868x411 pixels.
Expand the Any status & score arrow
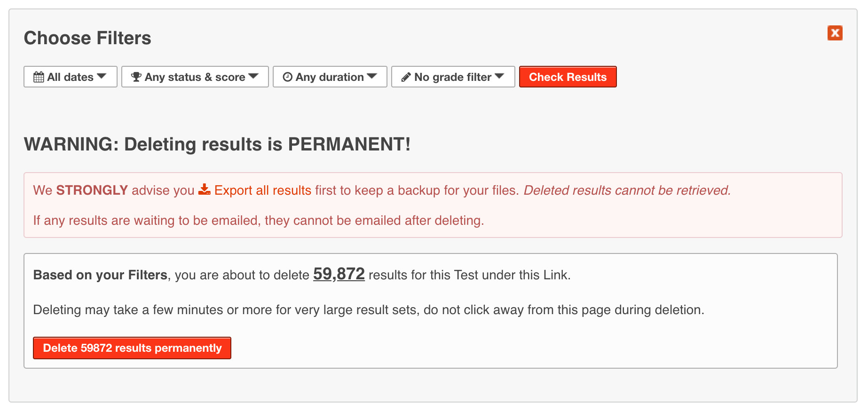pyautogui.click(x=253, y=77)
